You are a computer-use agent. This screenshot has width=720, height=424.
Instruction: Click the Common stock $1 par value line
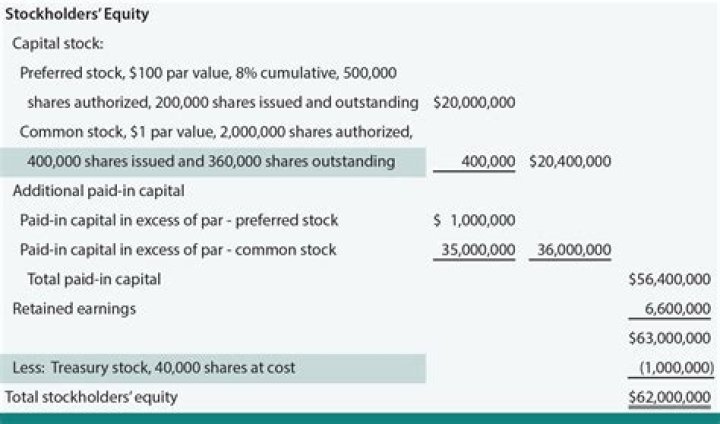pyautogui.click(x=214, y=131)
